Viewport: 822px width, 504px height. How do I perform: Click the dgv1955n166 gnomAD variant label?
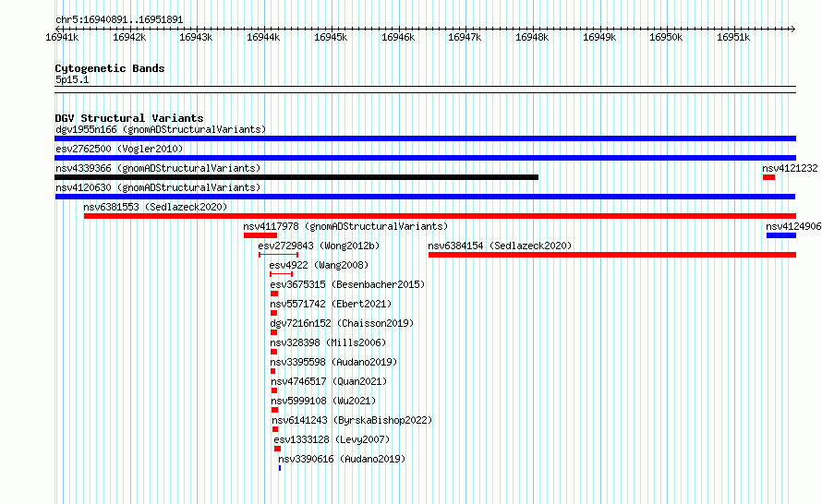tap(161, 129)
